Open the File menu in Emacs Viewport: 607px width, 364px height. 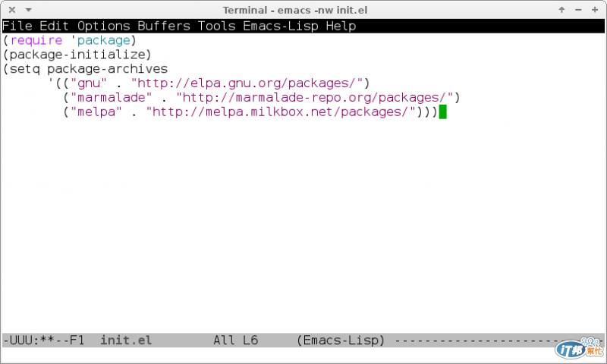pyautogui.click(x=17, y=26)
